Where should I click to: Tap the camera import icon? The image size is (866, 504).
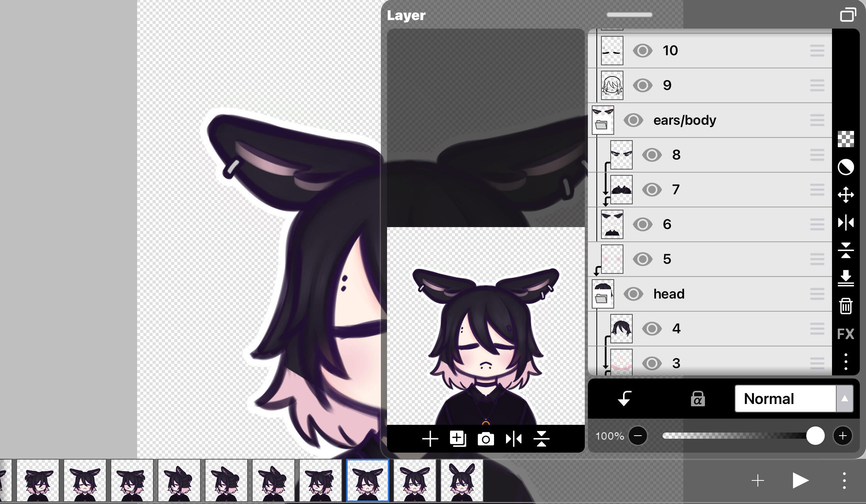coord(486,439)
